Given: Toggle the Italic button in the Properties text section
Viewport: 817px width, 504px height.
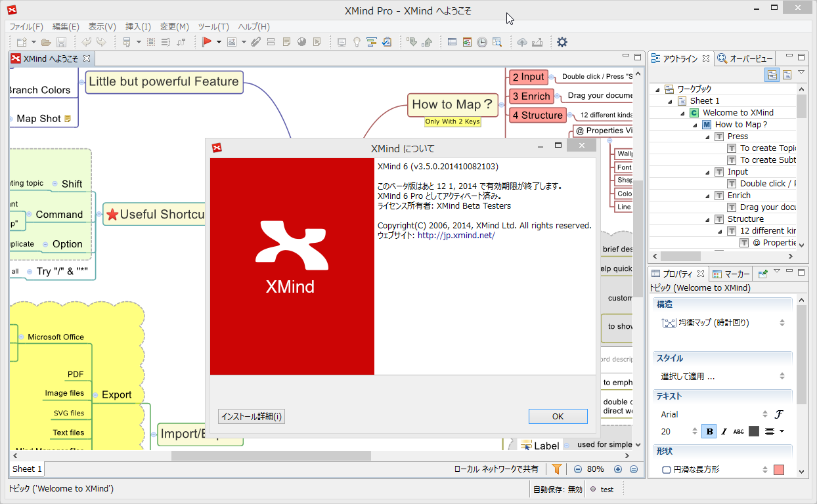Looking at the screenshot, I should click(724, 431).
